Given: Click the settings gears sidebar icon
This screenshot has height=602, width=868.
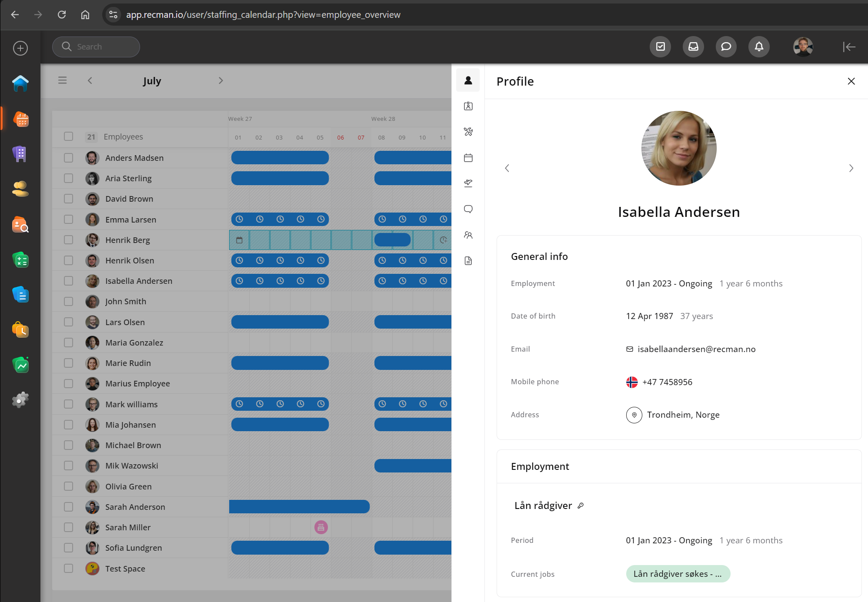Looking at the screenshot, I should pyautogui.click(x=21, y=399).
